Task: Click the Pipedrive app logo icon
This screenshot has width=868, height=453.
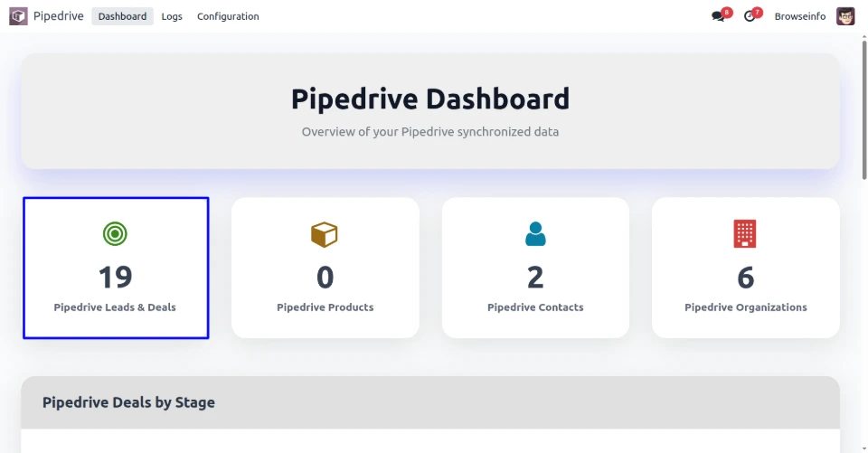Action: pos(18,16)
